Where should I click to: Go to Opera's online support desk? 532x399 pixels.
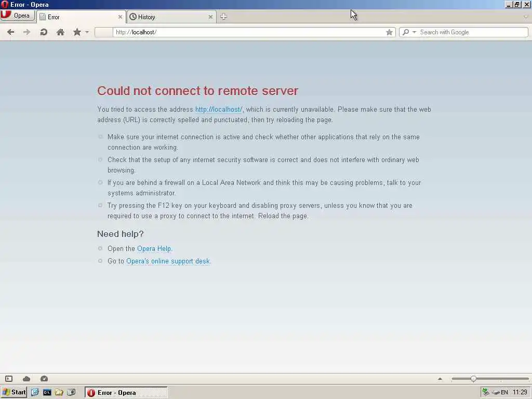168,261
